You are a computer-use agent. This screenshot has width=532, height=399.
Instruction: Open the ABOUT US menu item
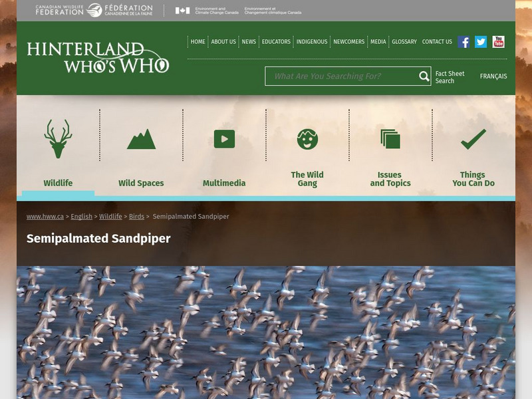(223, 42)
